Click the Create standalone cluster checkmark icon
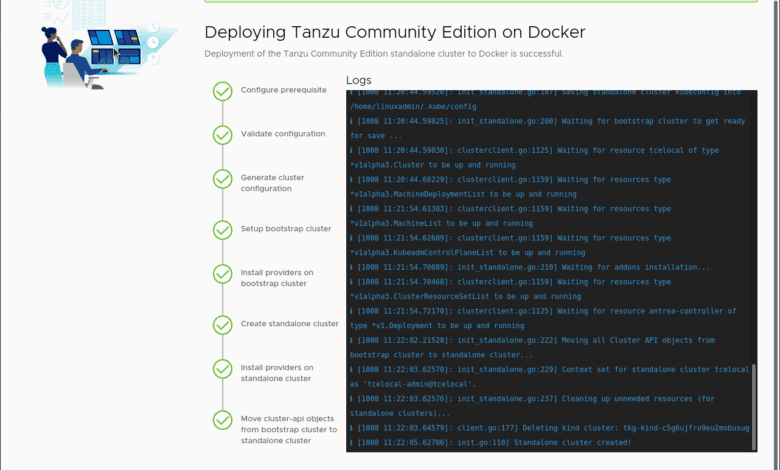The image size is (780, 470). point(222,325)
